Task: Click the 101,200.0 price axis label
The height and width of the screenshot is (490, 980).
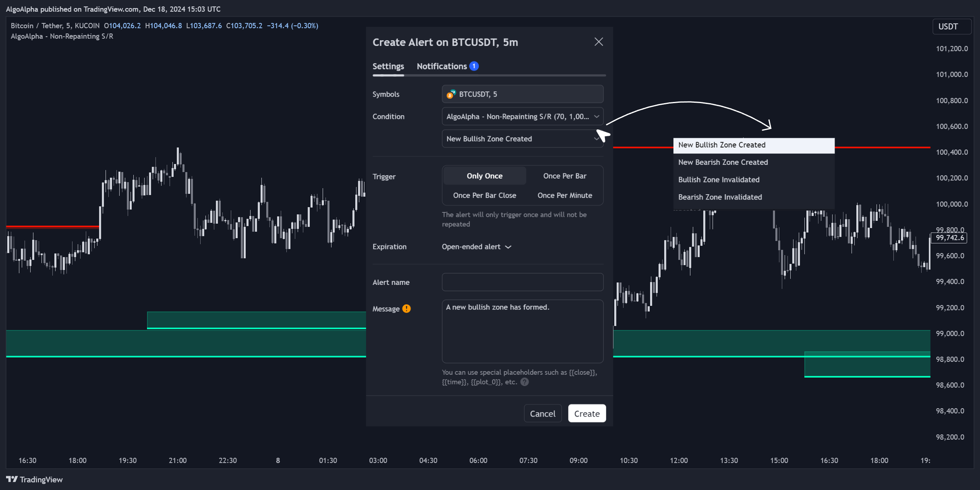Action: (x=952, y=49)
